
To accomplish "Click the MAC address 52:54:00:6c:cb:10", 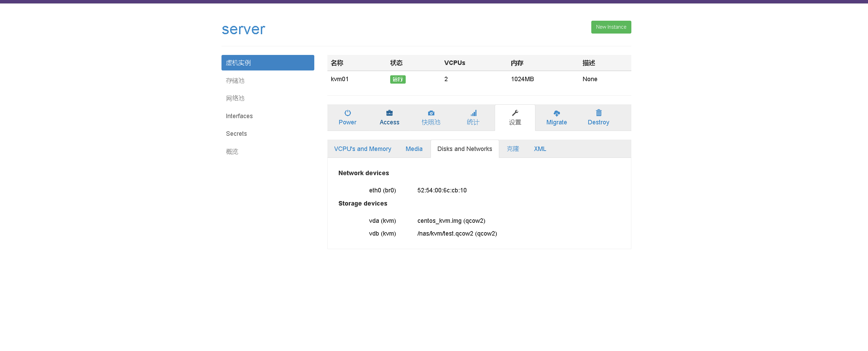I will (442, 190).
